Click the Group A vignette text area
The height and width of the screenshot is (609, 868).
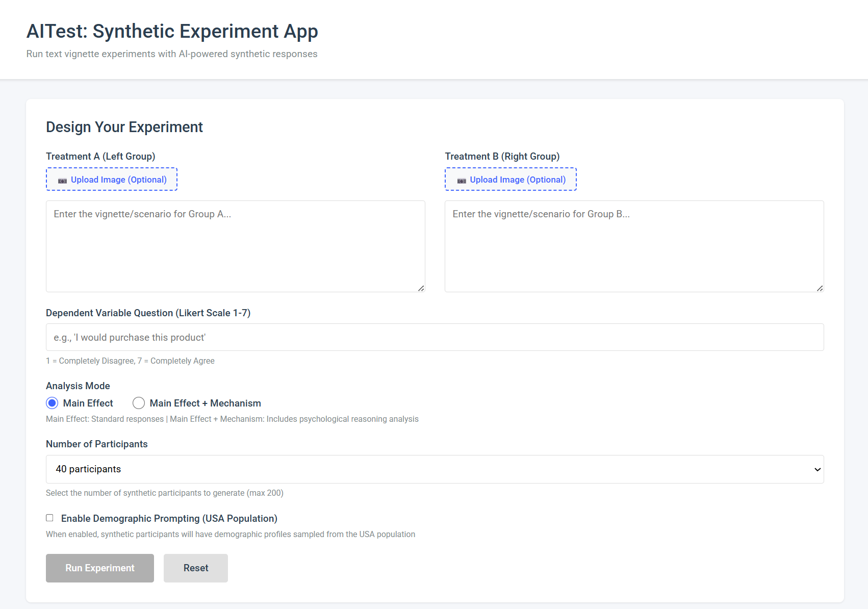(235, 246)
